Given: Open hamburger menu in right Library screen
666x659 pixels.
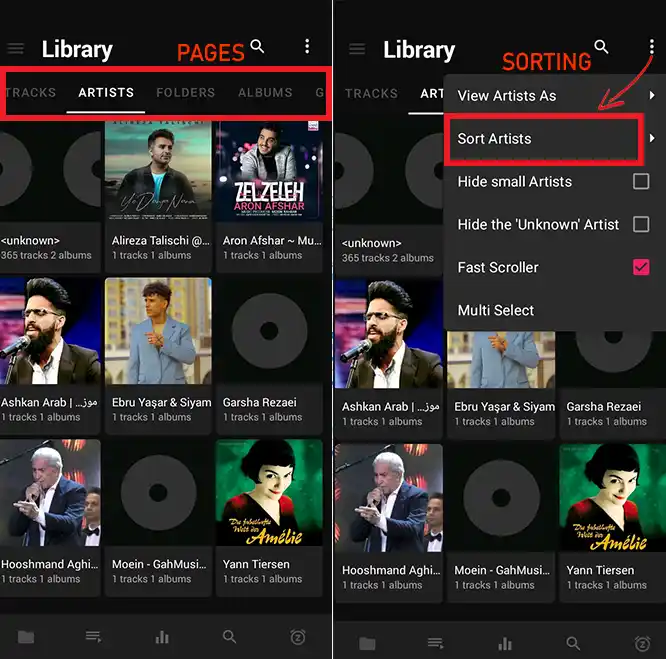Looking at the screenshot, I should (x=357, y=49).
